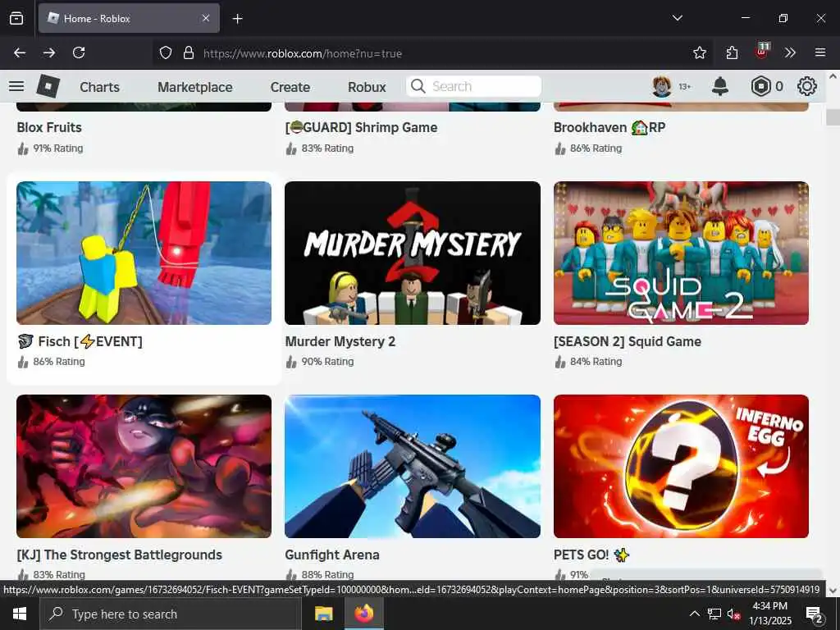840x630 pixels.
Task: Open the PETS GO! Inferno Egg thumbnail
Action: [x=681, y=466]
